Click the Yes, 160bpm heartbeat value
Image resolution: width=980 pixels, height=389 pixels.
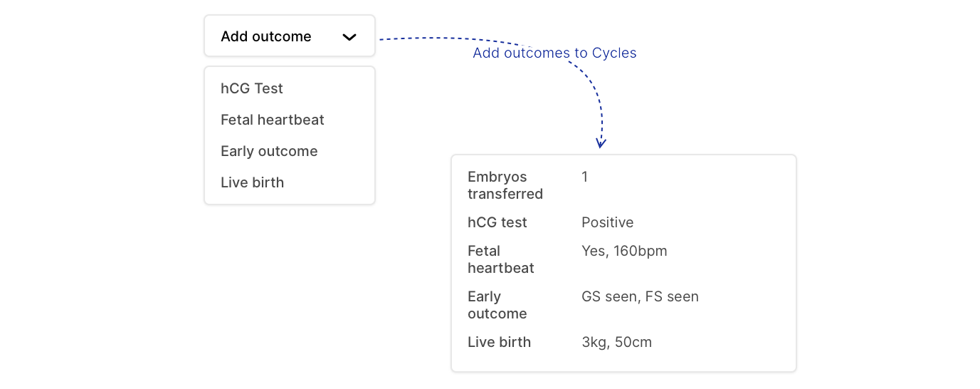pos(624,251)
